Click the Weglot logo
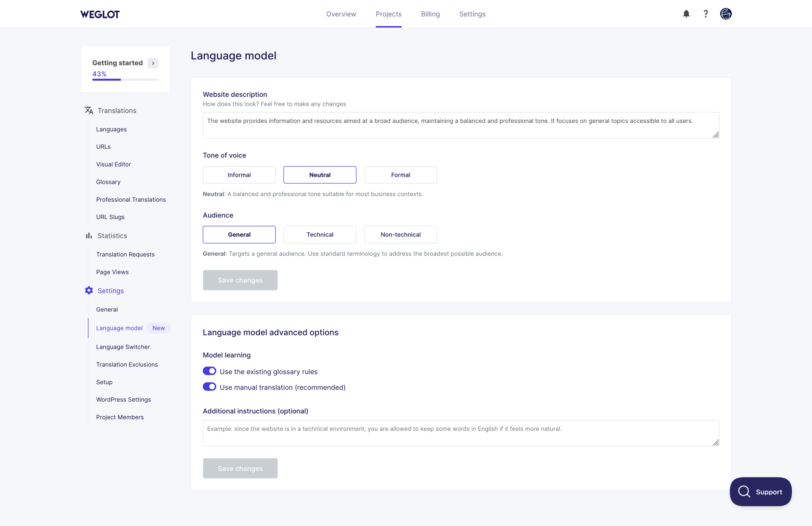 [100, 14]
